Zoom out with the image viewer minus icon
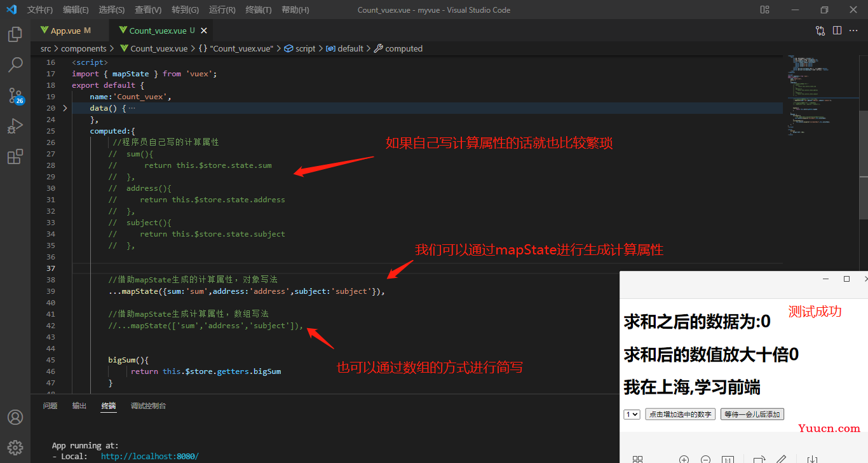868x463 pixels. coord(705,459)
